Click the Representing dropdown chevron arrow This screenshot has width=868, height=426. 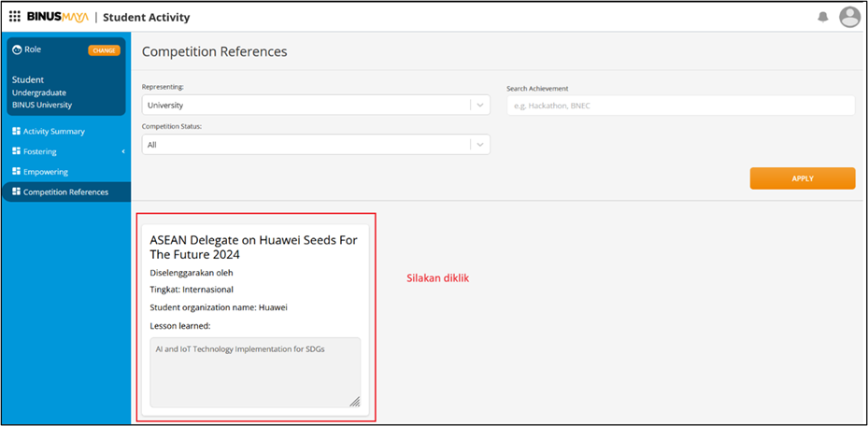[480, 106]
